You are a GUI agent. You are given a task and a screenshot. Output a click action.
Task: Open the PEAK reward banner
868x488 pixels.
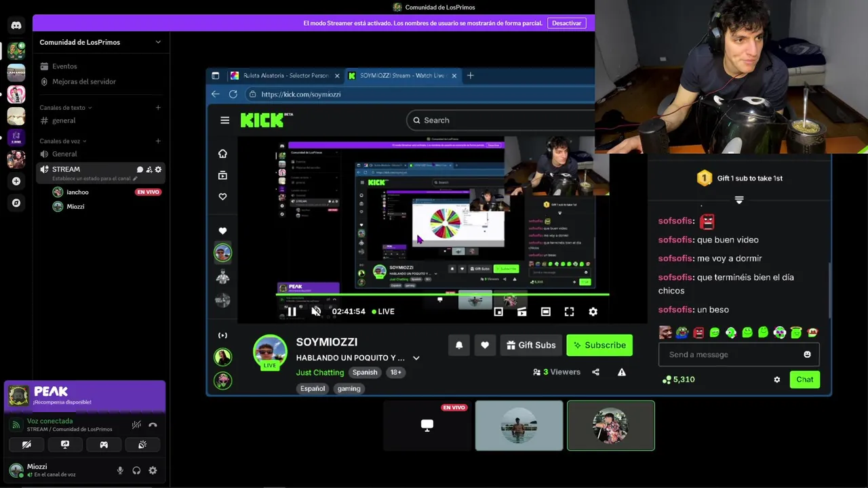click(x=85, y=396)
